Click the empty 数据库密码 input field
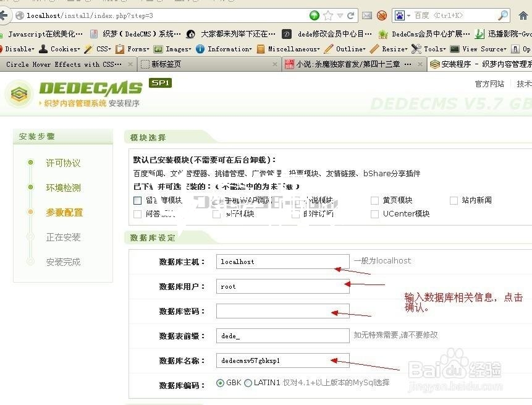Viewport: 532px width, 405px height. point(282,311)
